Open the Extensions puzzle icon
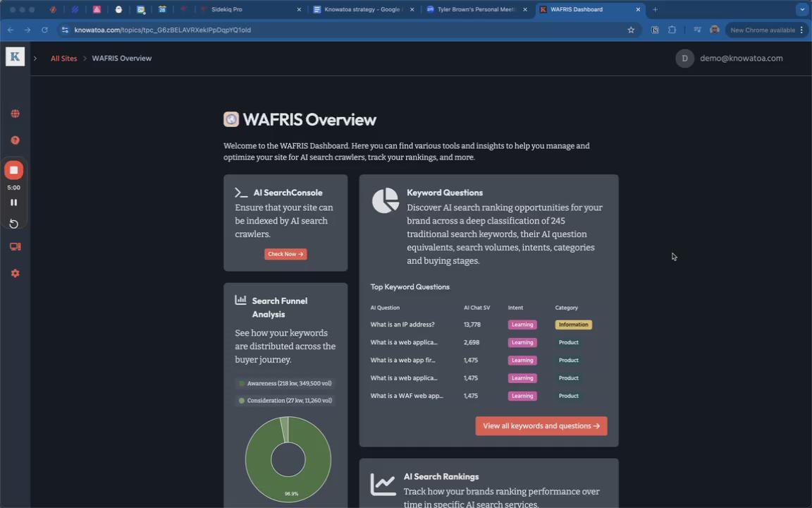This screenshot has width=812, height=508. (672, 30)
